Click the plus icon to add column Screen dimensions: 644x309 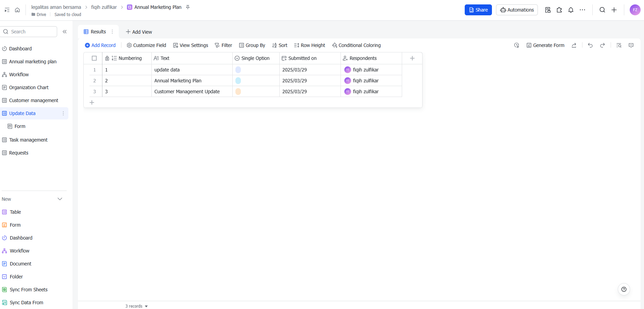tap(412, 58)
